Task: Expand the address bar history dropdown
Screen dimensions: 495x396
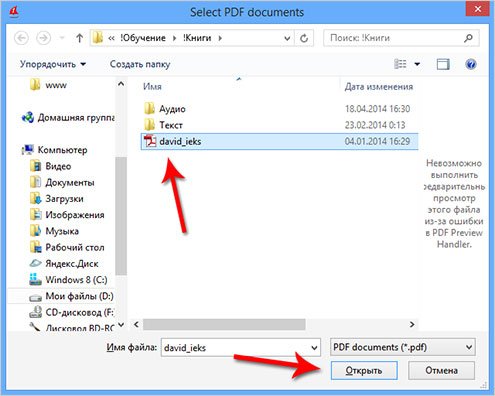Action: tap(287, 38)
